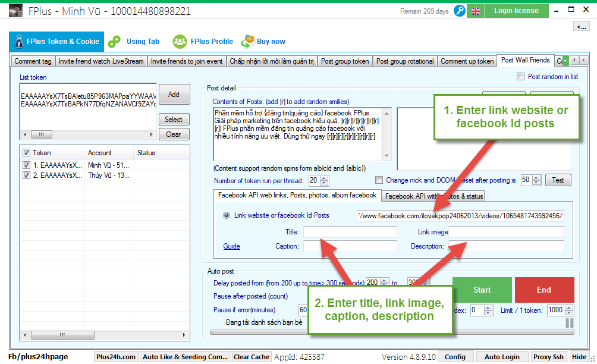Increase the index spinner value

pos(489,307)
